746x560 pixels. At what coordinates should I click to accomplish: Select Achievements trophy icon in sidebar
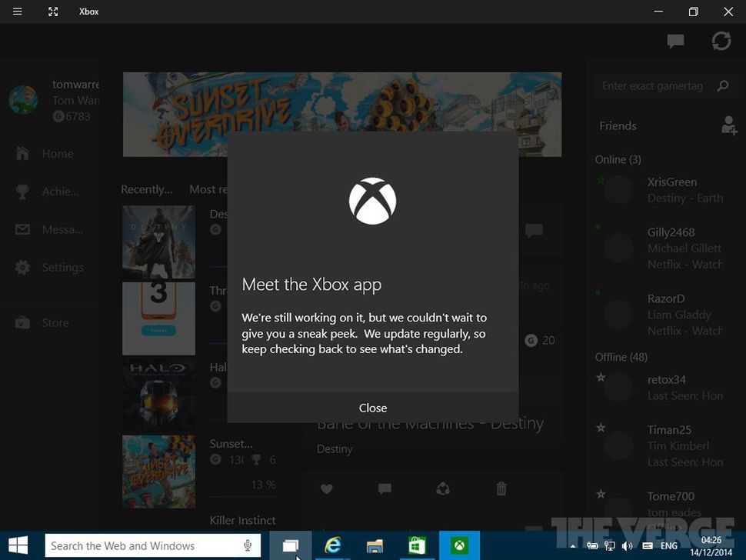(23, 191)
